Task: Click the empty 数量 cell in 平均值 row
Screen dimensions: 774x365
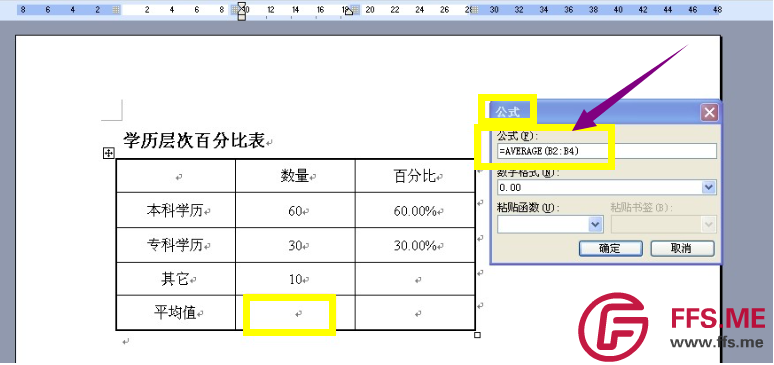Action: (295, 313)
